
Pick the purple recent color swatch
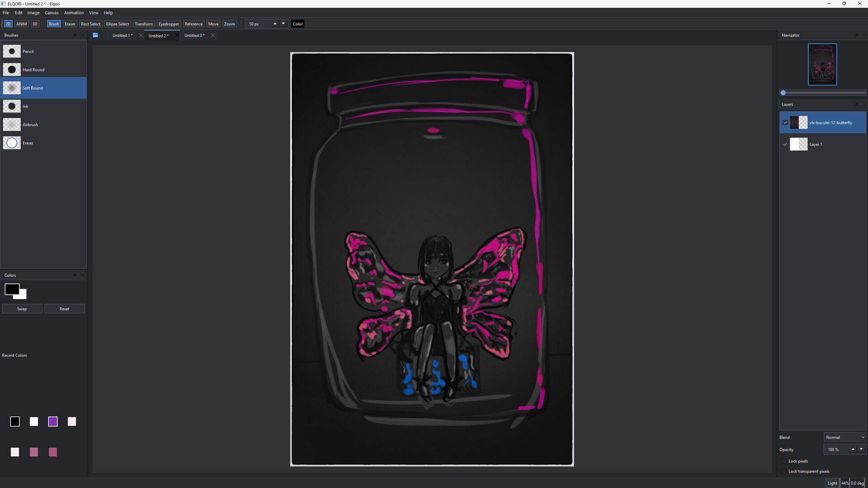(x=53, y=422)
